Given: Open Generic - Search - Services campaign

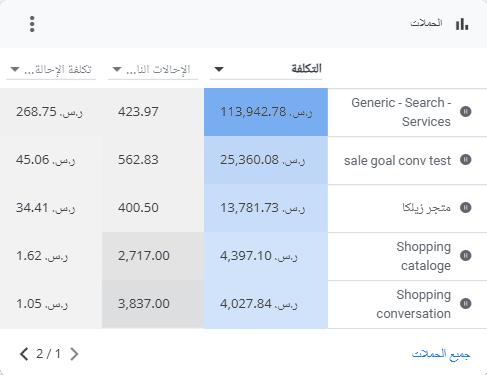Looking at the screenshot, I should point(401,112).
